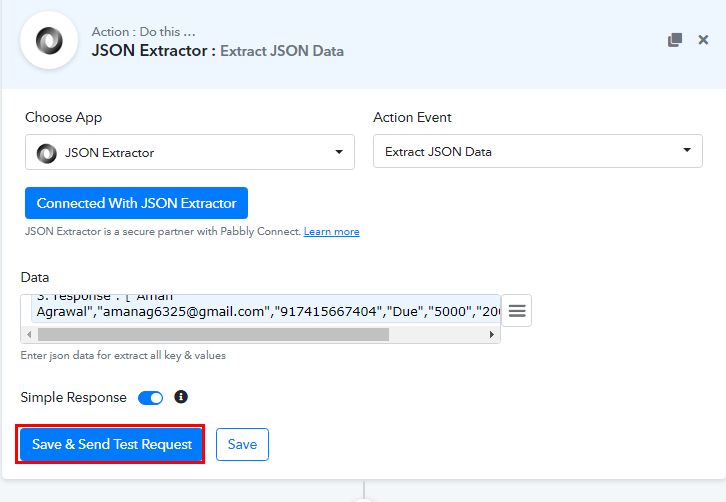Toggle the Simple Response switch
The width and height of the screenshot is (726, 502).
pos(150,398)
